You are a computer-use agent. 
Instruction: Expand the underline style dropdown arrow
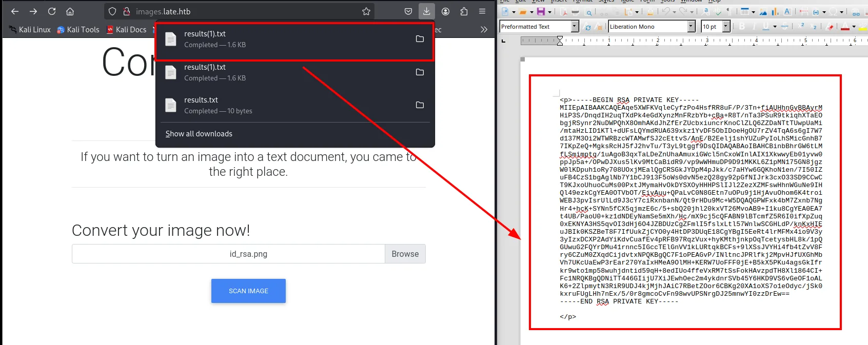pyautogui.click(x=775, y=27)
